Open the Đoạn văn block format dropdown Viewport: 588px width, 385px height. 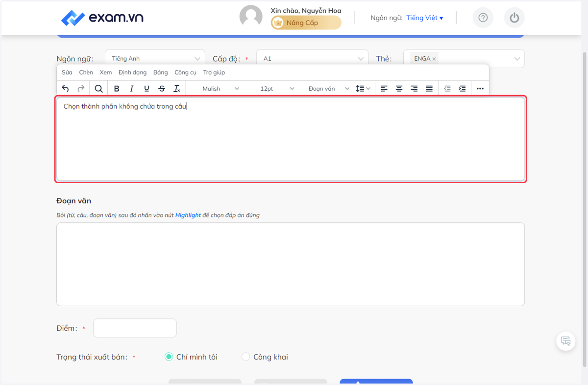(x=329, y=89)
